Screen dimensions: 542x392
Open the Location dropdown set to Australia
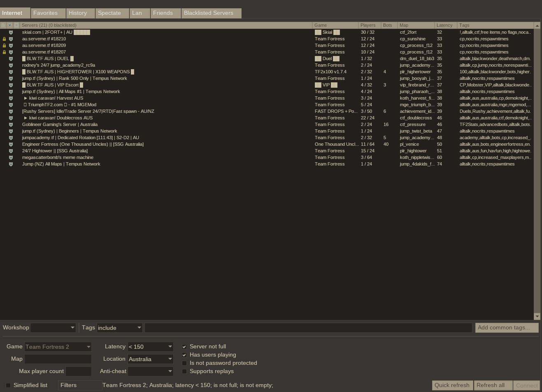pos(150,359)
